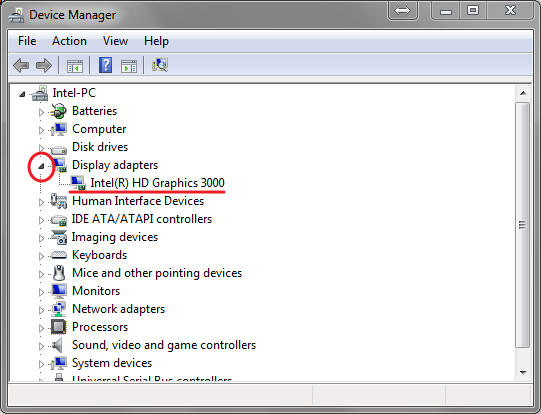The image size is (541, 414).
Task: Click Scan for hardware changes icon
Action: tap(160, 65)
